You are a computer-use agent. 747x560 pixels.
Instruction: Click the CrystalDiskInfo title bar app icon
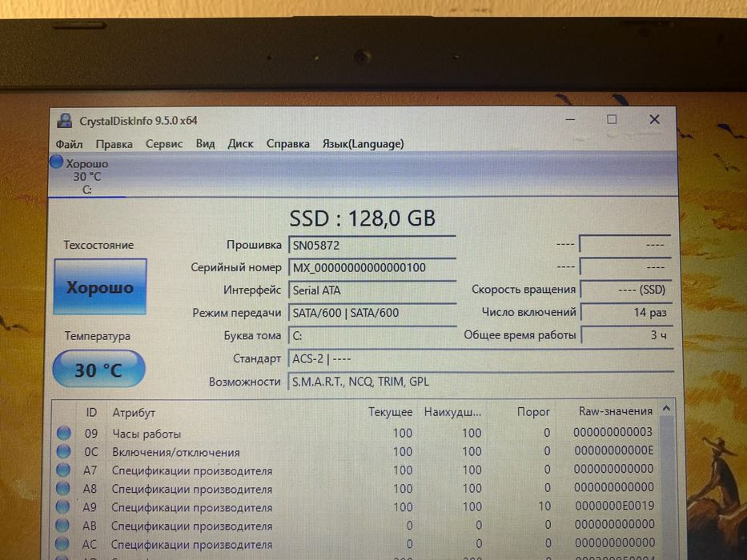[64, 121]
